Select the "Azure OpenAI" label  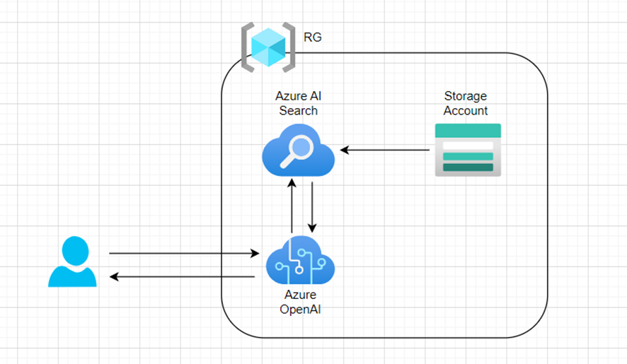coord(300,302)
